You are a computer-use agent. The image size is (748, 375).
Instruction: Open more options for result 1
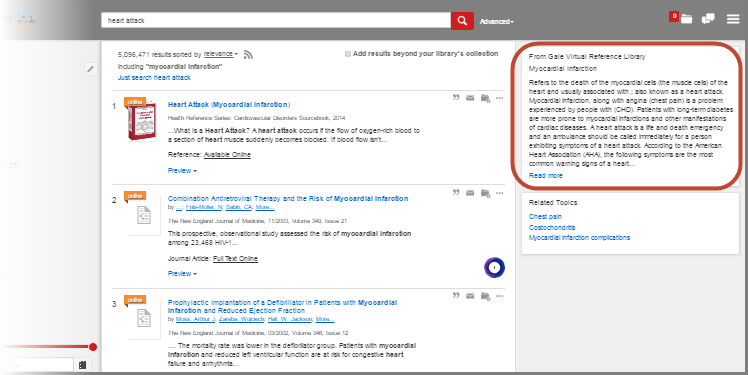coord(499,98)
